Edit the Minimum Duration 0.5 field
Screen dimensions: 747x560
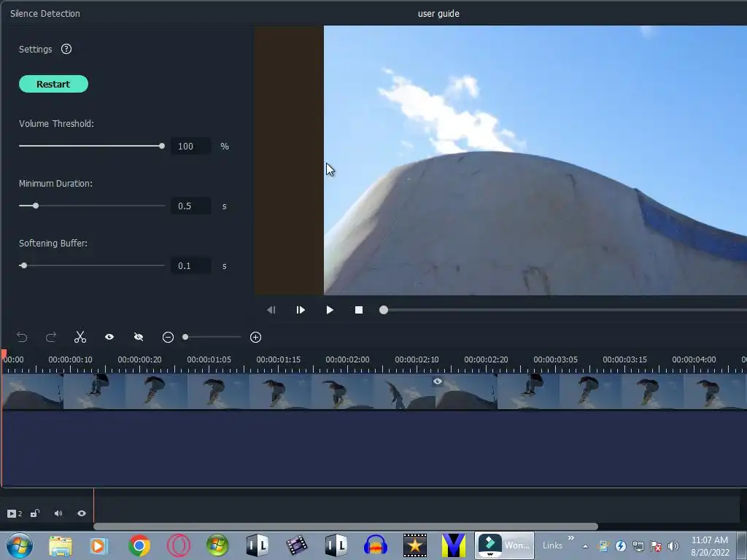point(190,206)
